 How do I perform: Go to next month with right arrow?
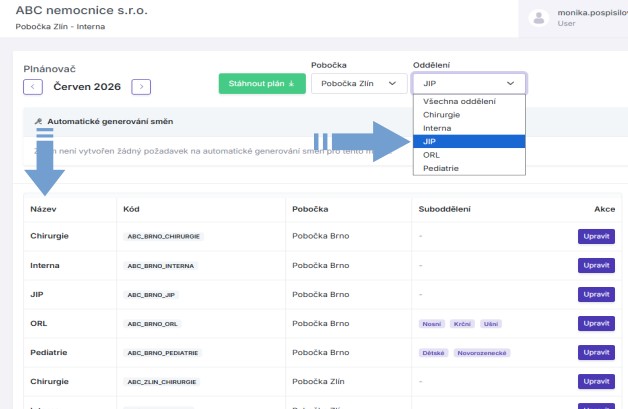tap(141, 87)
